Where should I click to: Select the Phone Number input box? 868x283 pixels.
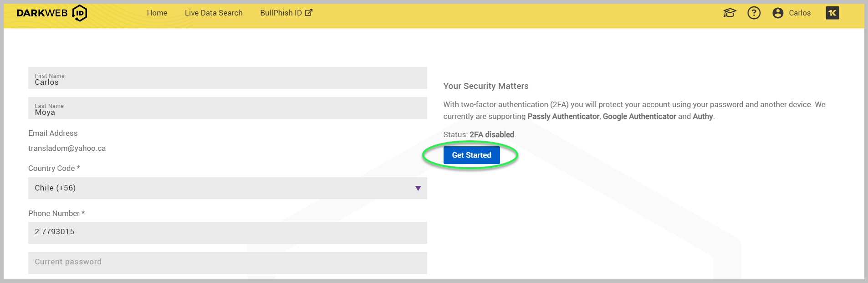tap(227, 232)
